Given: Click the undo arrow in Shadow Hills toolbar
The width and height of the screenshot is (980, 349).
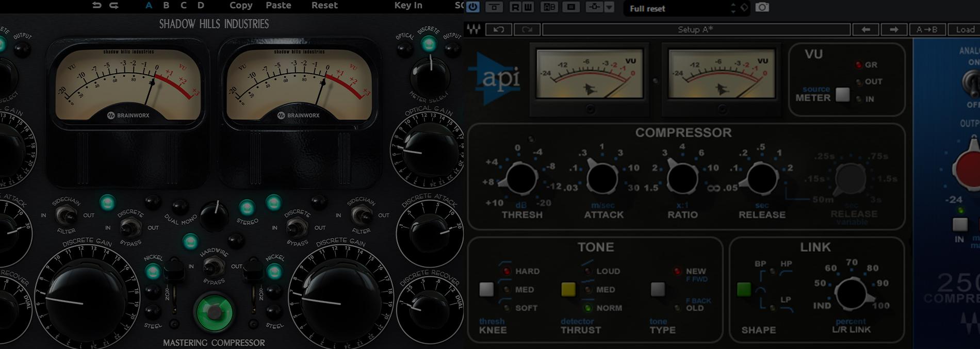Looking at the screenshot, I should click(x=97, y=5).
